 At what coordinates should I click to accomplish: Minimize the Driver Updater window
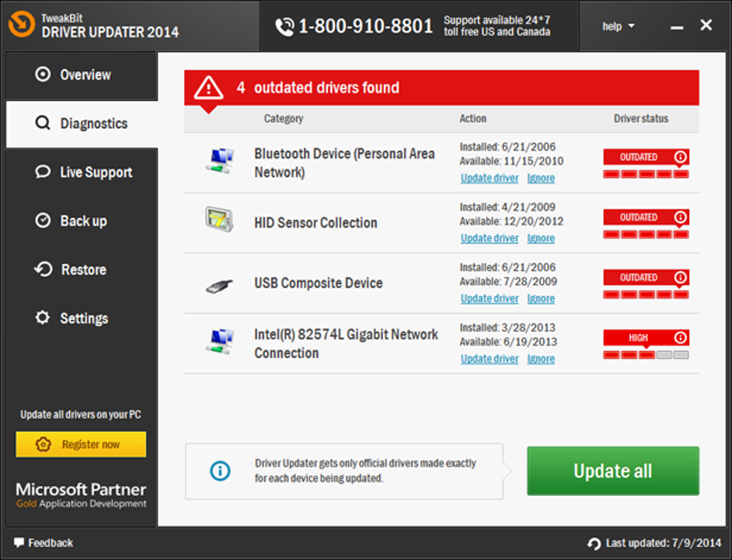(677, 28)
